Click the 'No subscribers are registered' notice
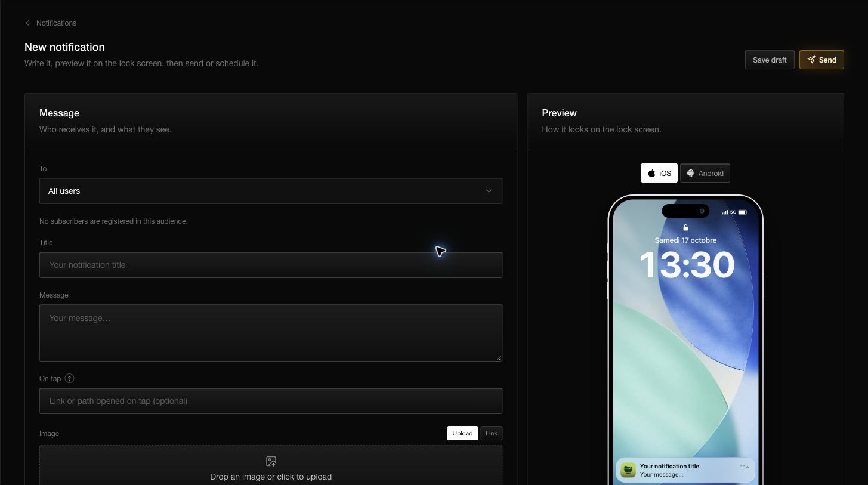This screenshot has width=868, height=485. click(113, 221)
